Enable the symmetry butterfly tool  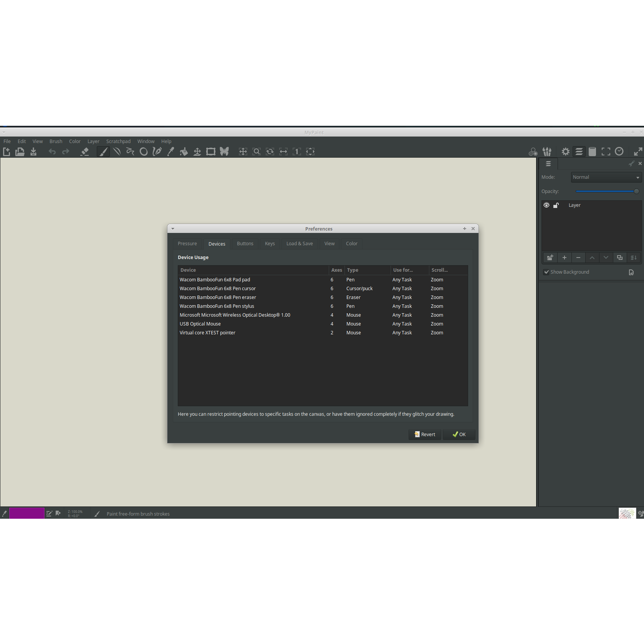[x=224, y=151]
